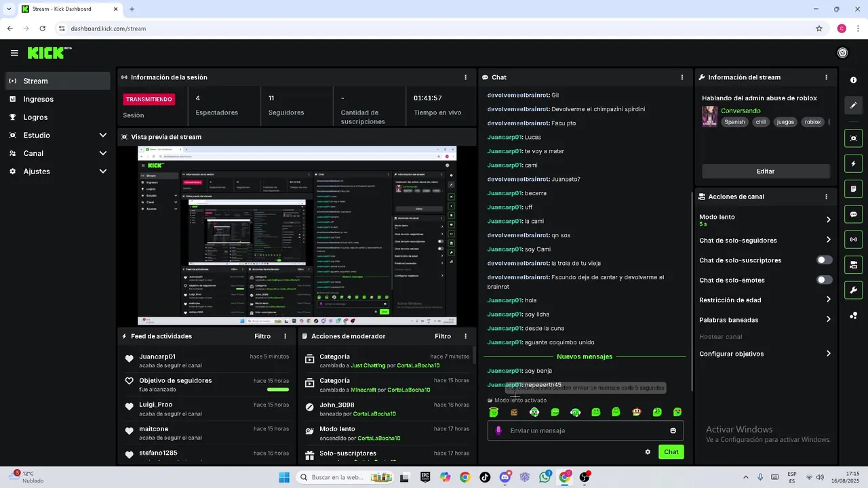Screen dimensions: 868x488
Task: Click the Nuevos mensajes divider link
Action: [x=585, y=357]
